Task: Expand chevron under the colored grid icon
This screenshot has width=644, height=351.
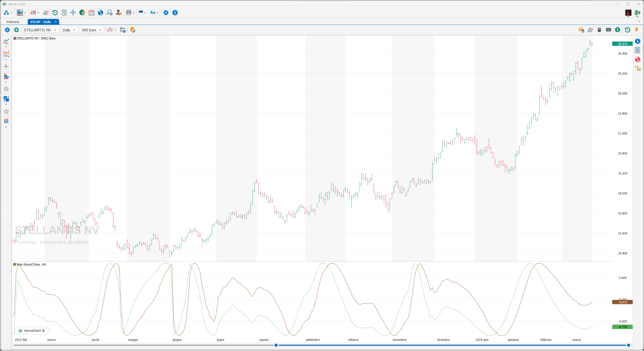Action: point(6,127)
